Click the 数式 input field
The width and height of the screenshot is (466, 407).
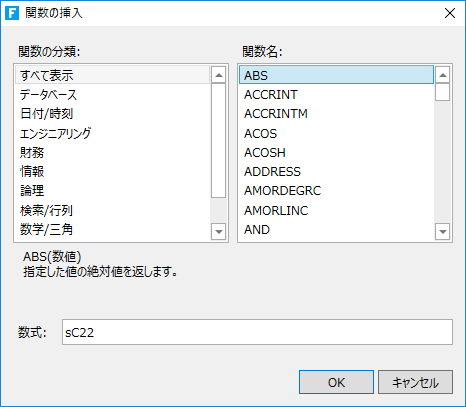(257, 332)
